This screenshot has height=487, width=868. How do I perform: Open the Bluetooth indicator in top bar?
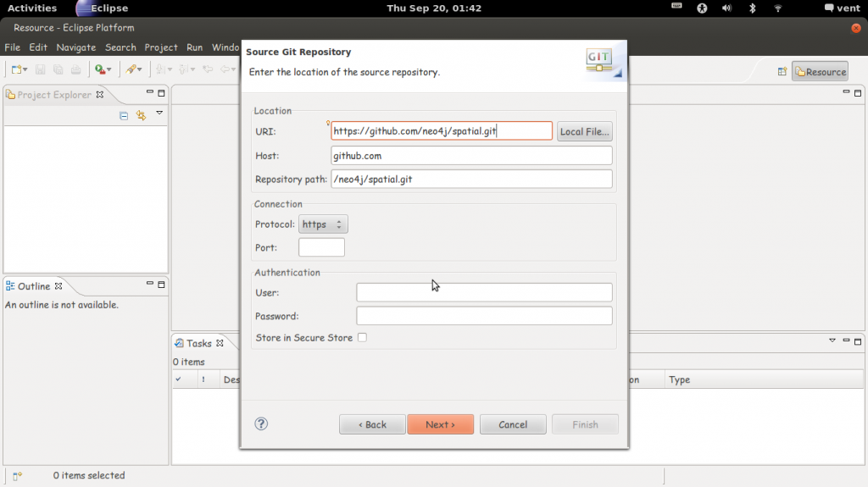pyautogui.click(x=753, y=8)
